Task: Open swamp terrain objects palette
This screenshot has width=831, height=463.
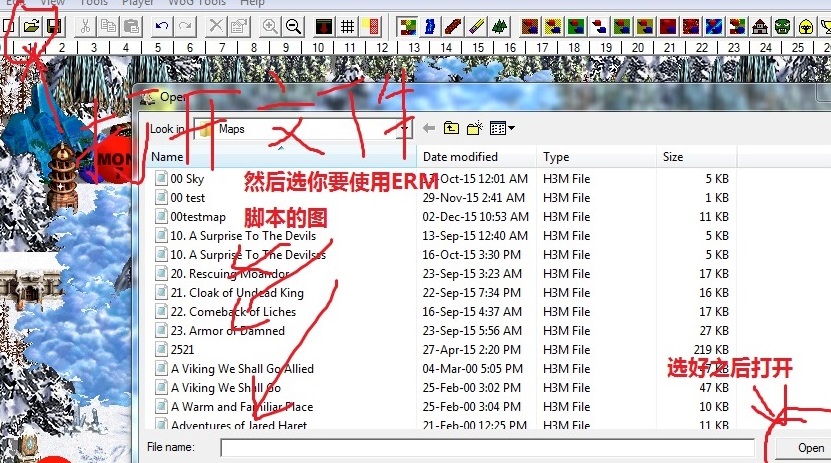Action: pyautogui.click(x=622, y=26)
